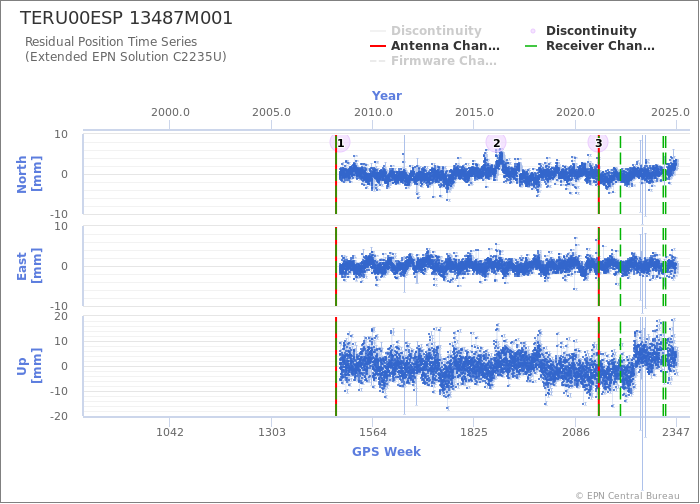Click GPS week 2086 tick label
The image size is (700, 504).
575,432
